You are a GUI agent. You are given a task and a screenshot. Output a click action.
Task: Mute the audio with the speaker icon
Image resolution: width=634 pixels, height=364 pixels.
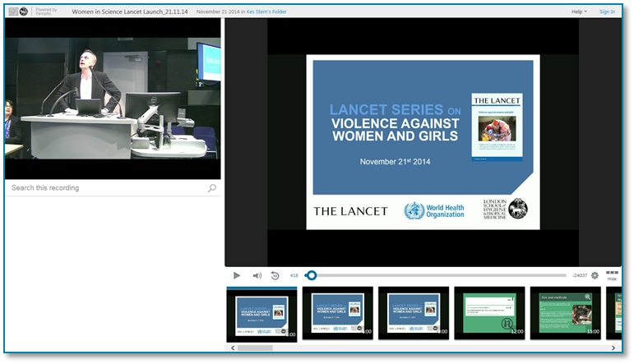point(257,275)
